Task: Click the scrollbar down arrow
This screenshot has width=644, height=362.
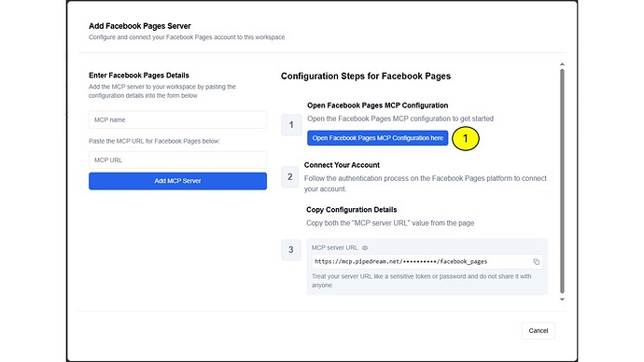Action: 562,299
